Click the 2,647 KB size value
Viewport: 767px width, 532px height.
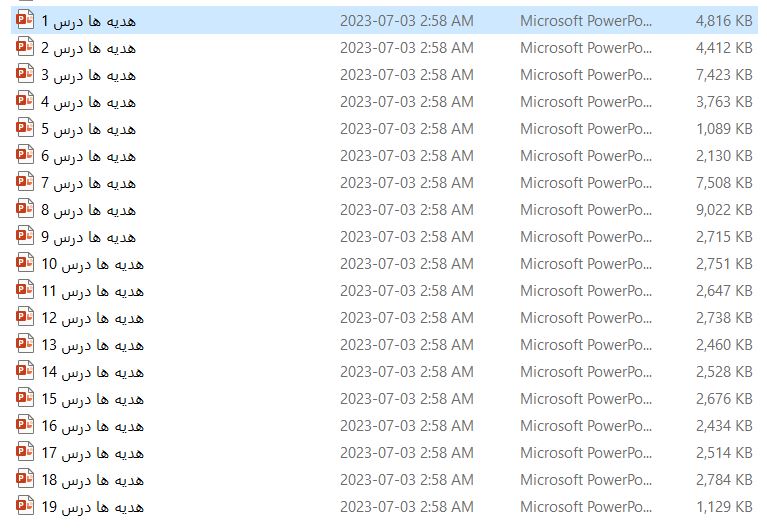tap(724, 290)
